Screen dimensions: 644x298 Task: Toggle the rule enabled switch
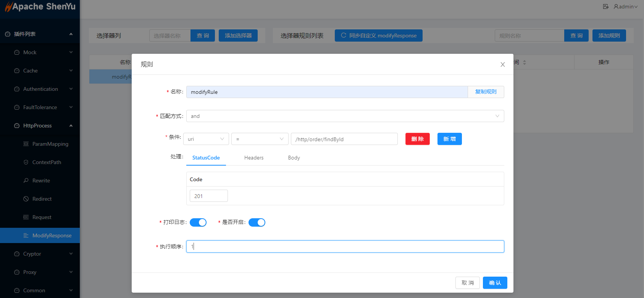(x=257, y=222)
